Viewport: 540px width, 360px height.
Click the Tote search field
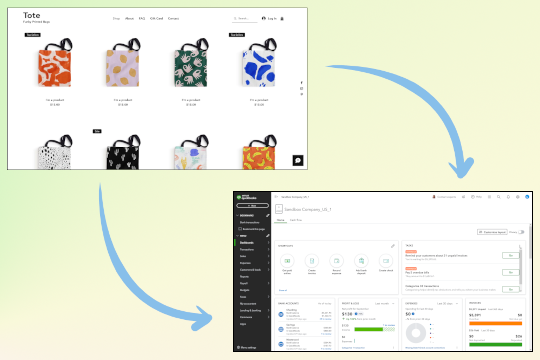(245, 19)
